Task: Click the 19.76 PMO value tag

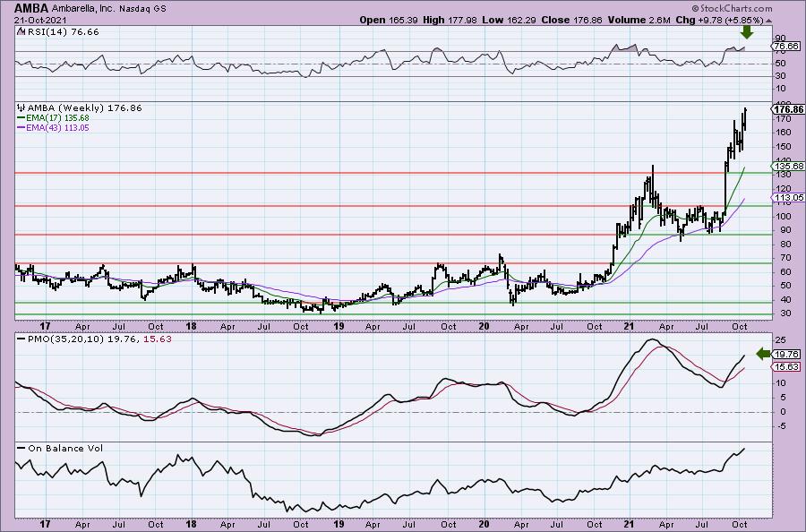Action: click(786, 354)
